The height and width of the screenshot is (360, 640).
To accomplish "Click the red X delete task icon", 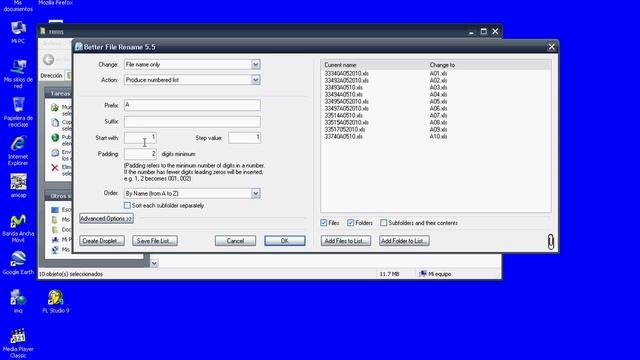I will tap(55, 168).
